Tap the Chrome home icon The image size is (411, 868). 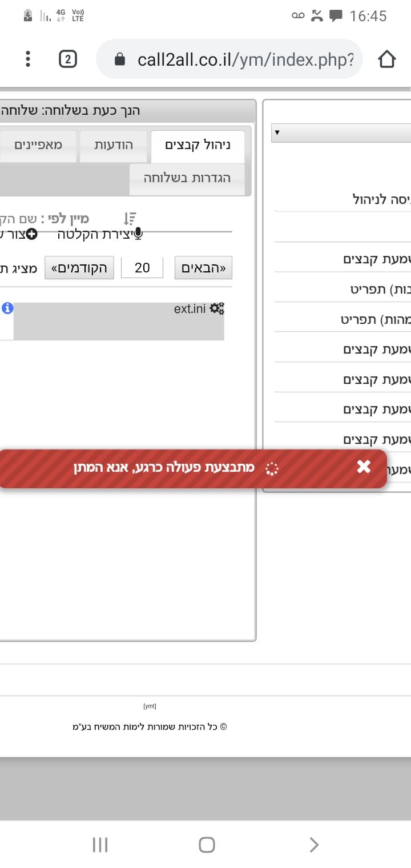coord(386,59)
